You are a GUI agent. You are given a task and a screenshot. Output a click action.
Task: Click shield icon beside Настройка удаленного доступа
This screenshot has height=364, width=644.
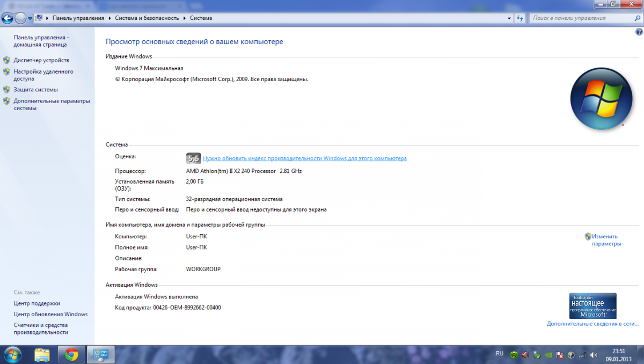(6, 71)
